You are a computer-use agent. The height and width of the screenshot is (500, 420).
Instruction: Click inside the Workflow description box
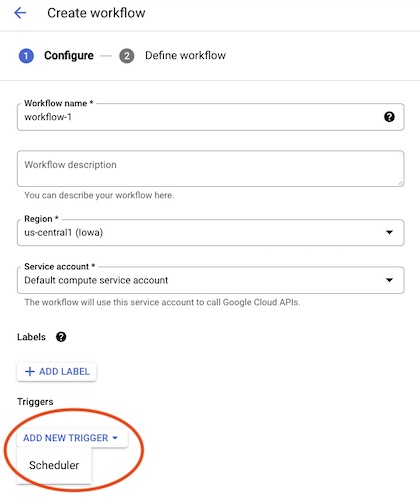coord(210,169)
